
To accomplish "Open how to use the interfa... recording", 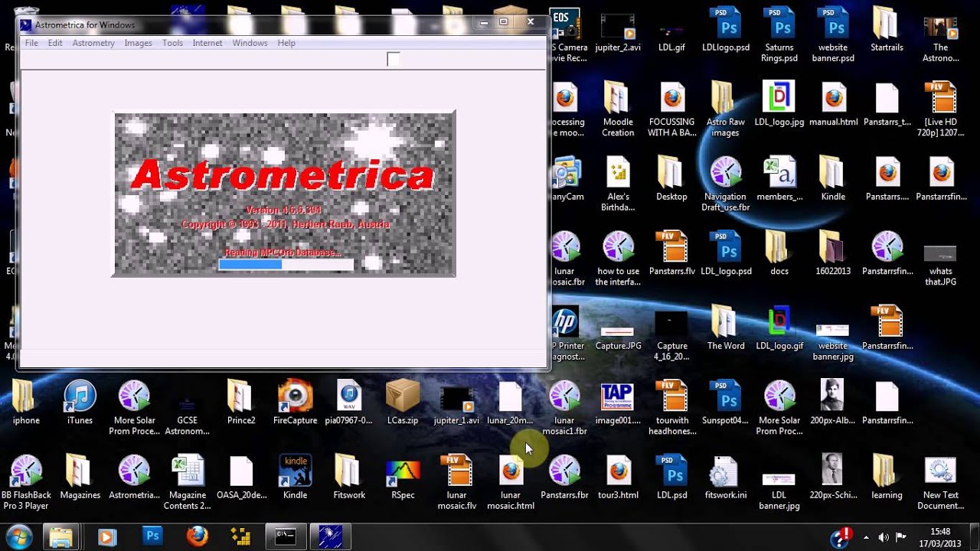I will coord(618,259).
